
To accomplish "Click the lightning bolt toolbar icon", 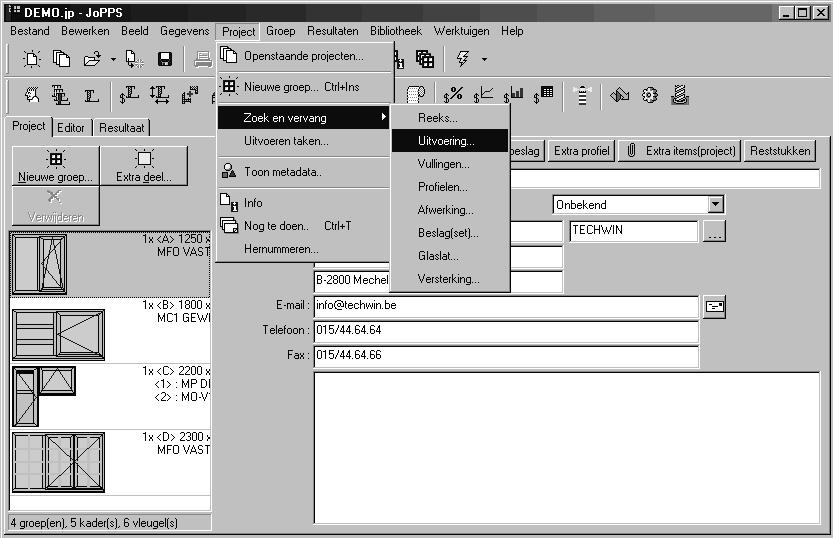I will click(x=462, y=58).
